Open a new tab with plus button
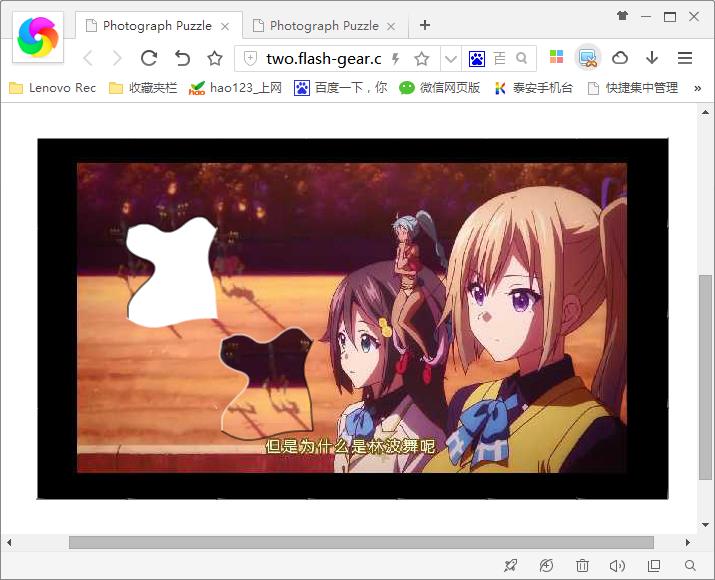The width and height of the screenshot is (715, 580). point(425,25)
